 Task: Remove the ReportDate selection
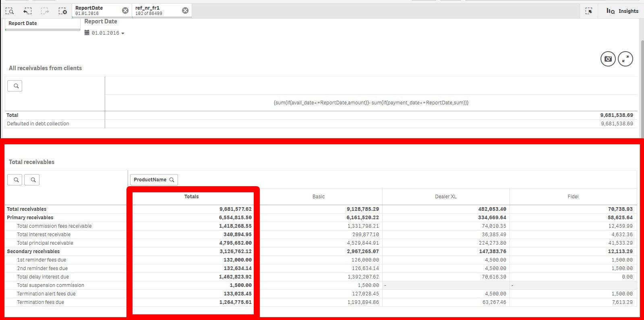[125, 10]
